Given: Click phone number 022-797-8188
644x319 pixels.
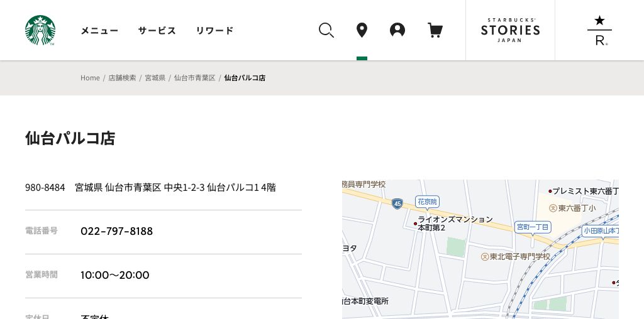Looking at the screenshot, I should (116, 231).
